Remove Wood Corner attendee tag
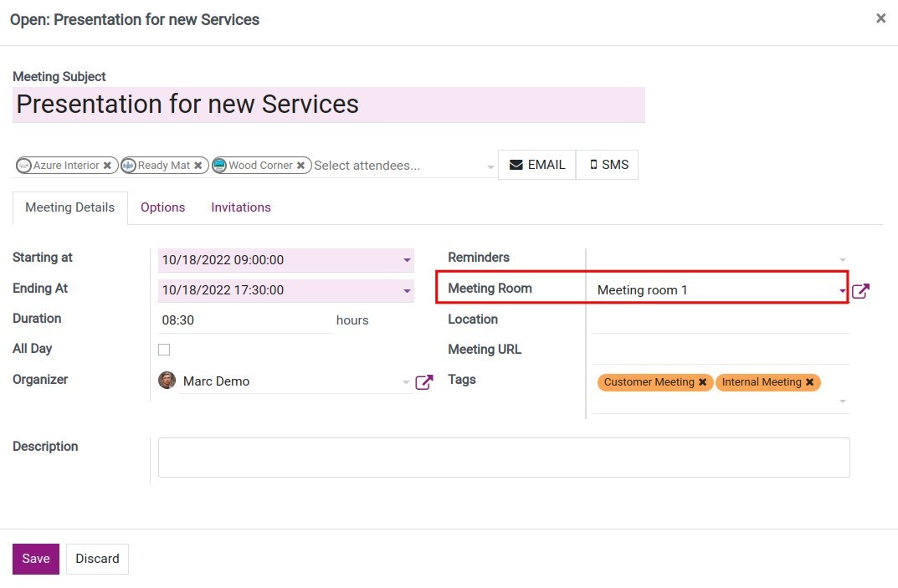The width and height of the screenshot is (898, 588). (x=300, y=166)
